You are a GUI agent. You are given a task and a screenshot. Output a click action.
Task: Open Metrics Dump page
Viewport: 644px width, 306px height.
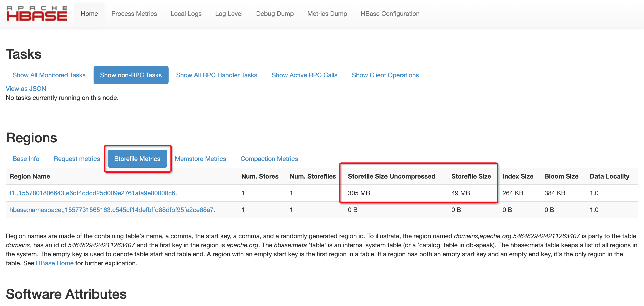point(327,14)
